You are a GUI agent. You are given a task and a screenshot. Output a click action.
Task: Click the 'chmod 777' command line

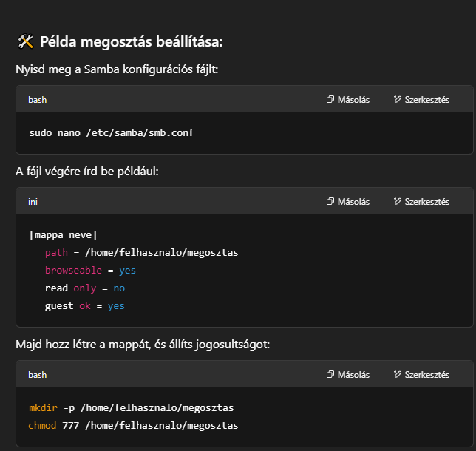[133, 425]
